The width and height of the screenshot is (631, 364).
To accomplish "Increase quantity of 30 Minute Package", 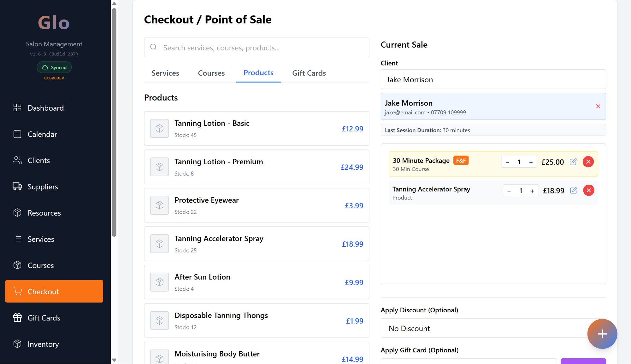I will pos(531,162).
